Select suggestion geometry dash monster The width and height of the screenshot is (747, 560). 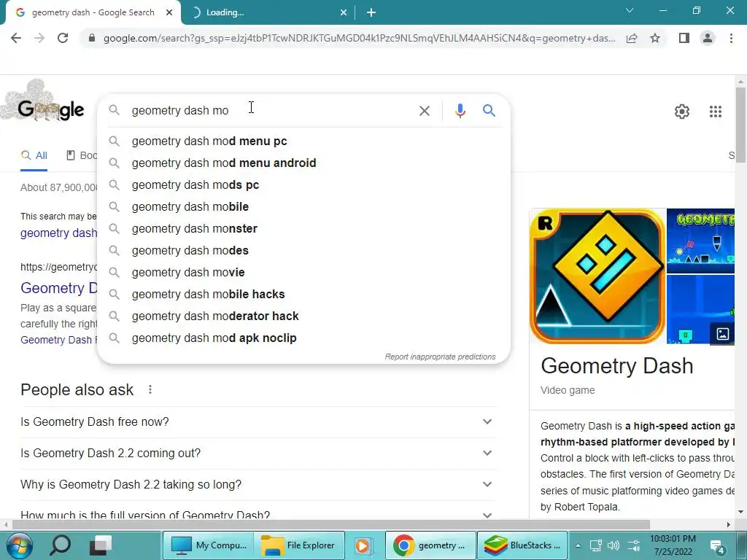303,228
